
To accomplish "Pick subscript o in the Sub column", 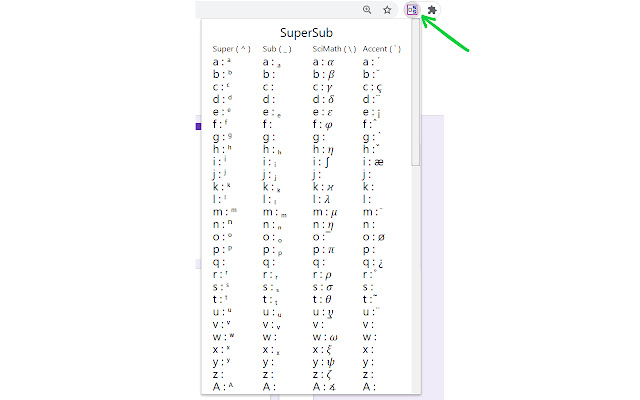I will pyautogui.click(x=280, y=240).
